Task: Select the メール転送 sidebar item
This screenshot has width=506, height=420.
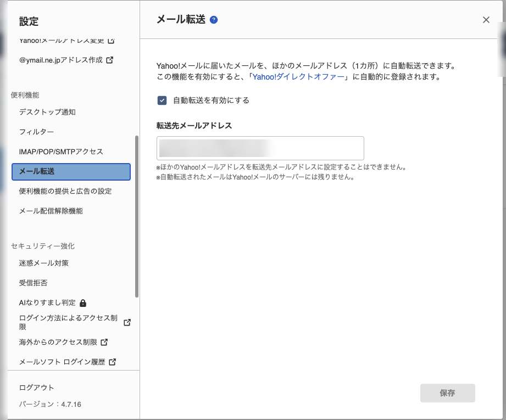Action: (x=71, y=172)
